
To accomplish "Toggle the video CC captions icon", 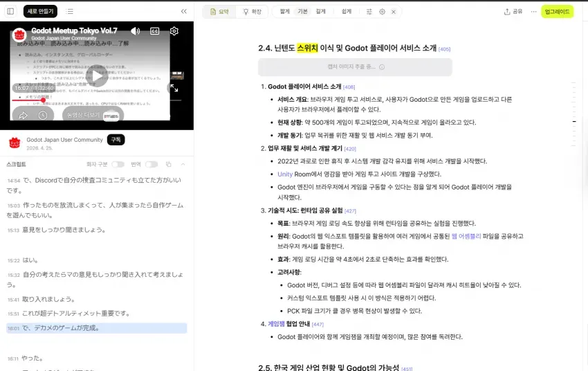I will pyautogui.click(x=154, y=31).
